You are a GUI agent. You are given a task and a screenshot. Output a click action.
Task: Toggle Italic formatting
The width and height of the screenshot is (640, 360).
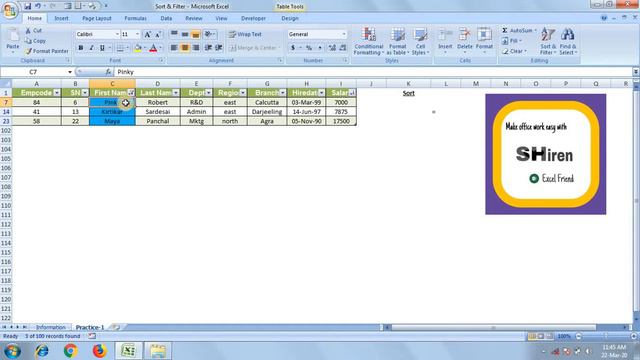tap(91, 48)
